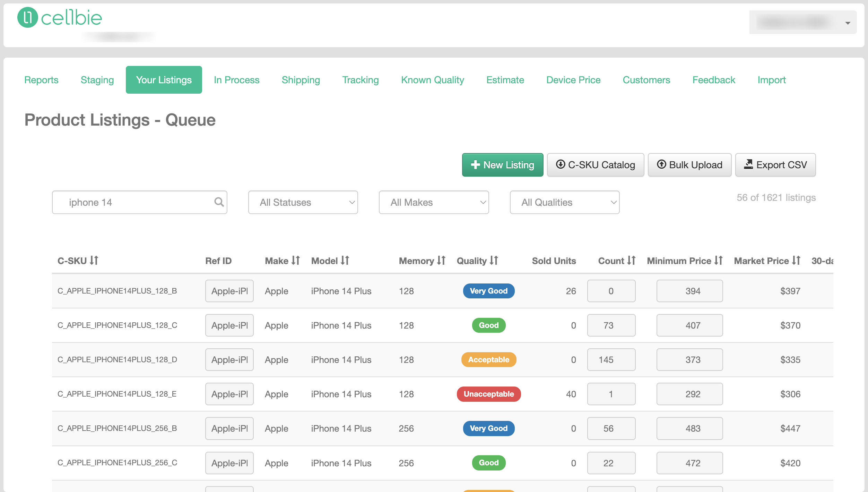
Task: Click Good badge for C_APPLE_IPHONE14PLUS_128_C
Action: tap(489, 325)
